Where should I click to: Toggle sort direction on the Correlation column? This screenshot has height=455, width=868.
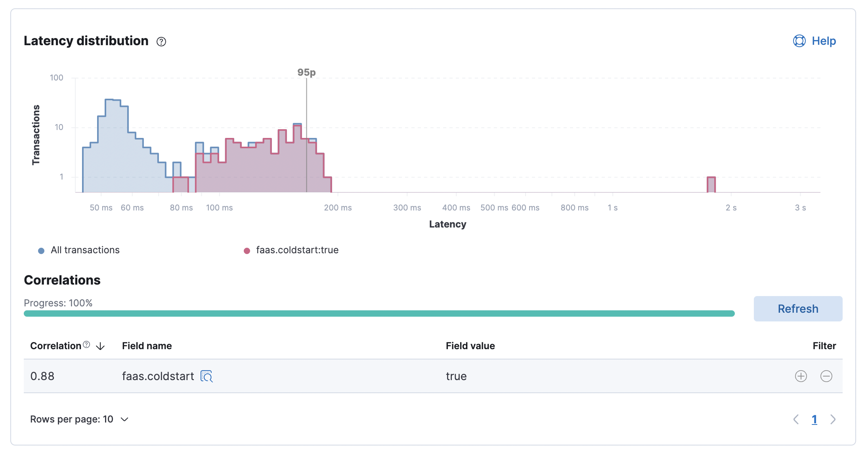[x=100, y=346]
